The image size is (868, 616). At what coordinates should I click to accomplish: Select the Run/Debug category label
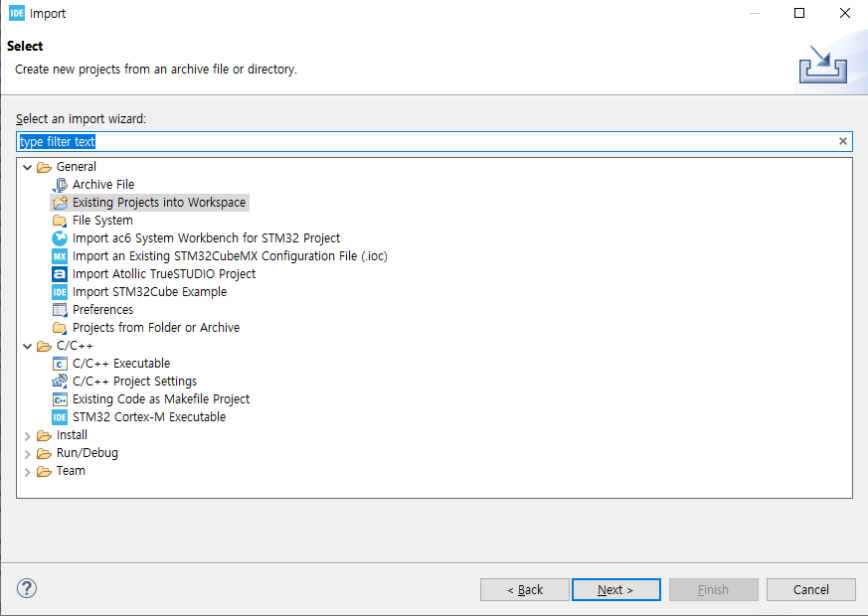(87, 453)
